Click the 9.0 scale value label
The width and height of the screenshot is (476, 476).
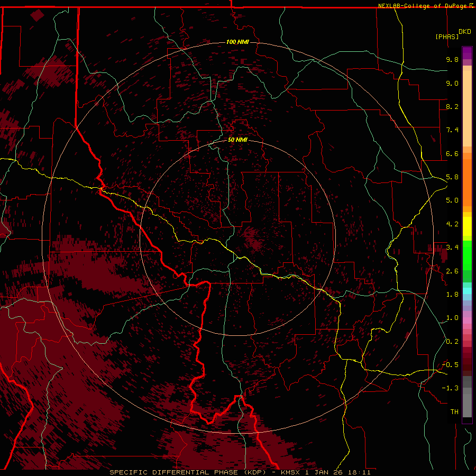(x=452, y=83)
